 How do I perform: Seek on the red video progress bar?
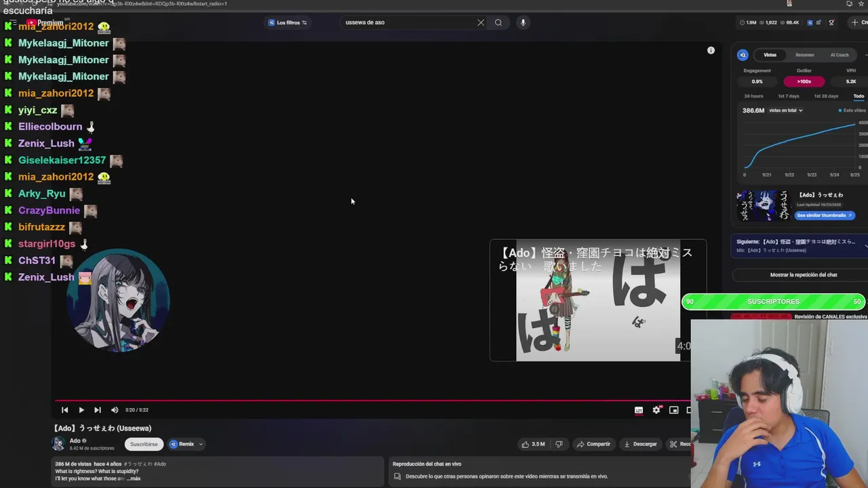pyautogui.click(x=373, y=401)
